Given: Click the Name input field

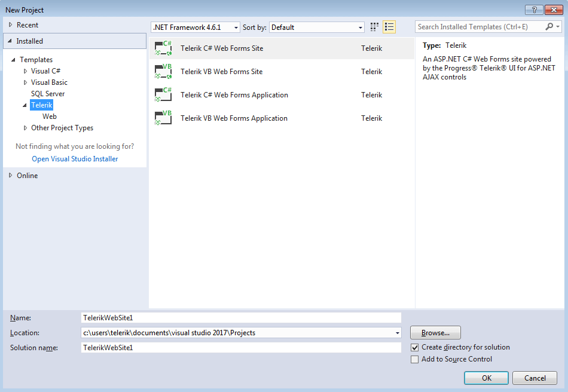Looking at the screenshot, I should (241, 318).
